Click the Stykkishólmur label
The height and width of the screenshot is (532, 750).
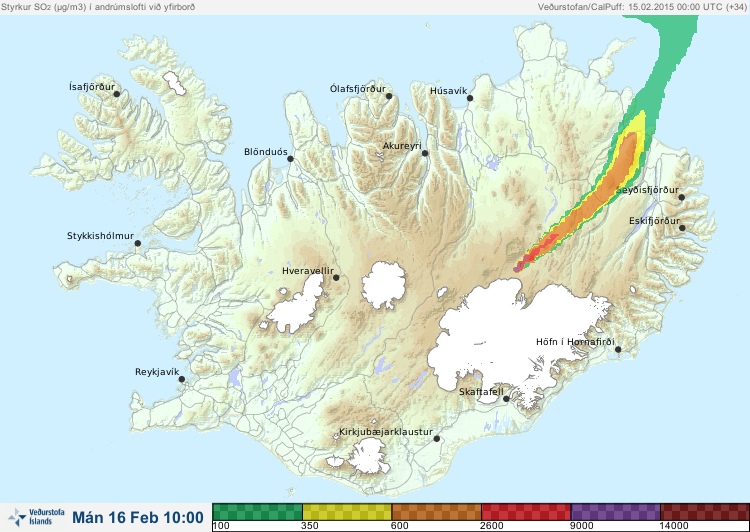(100, 236)
